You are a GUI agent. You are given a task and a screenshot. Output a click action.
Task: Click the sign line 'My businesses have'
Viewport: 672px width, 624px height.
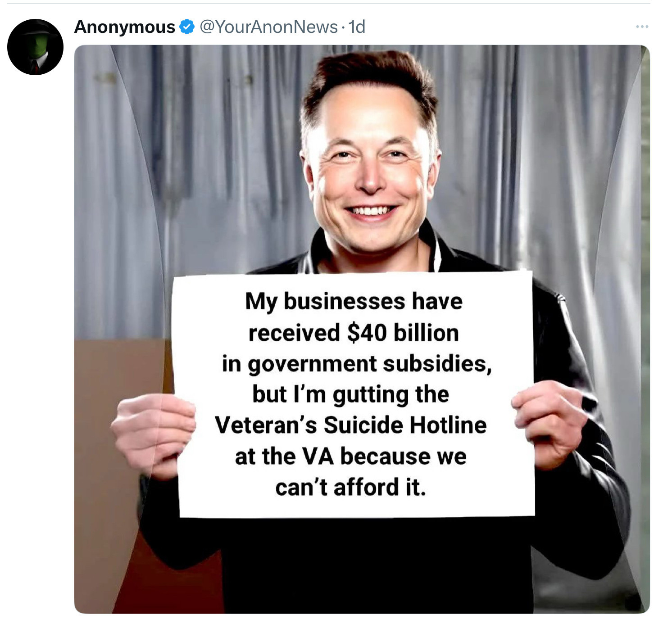(x=354, y=301)
